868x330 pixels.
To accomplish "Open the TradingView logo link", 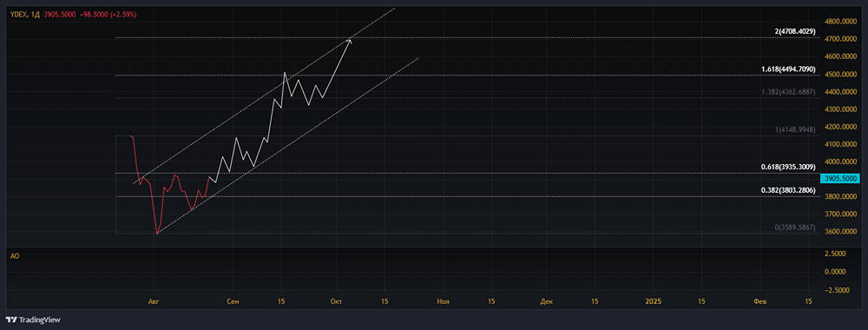I will click(33, 320).
